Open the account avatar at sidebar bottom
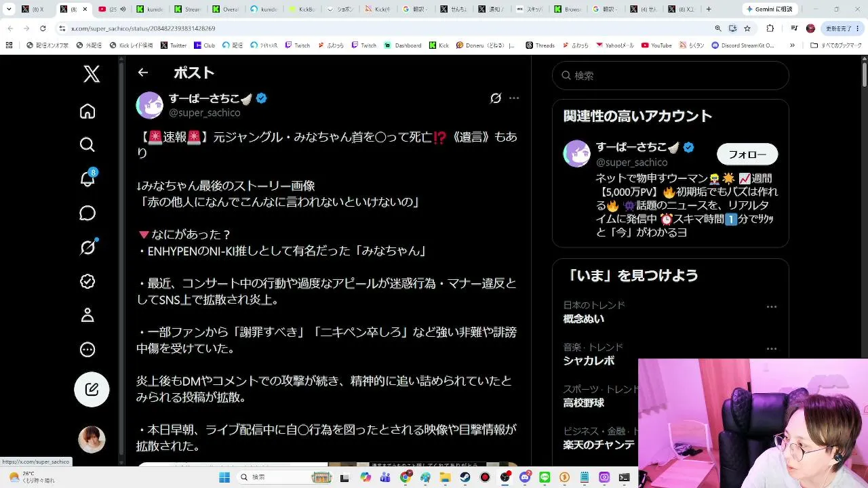868x488 pixels. tap(92, 439)
